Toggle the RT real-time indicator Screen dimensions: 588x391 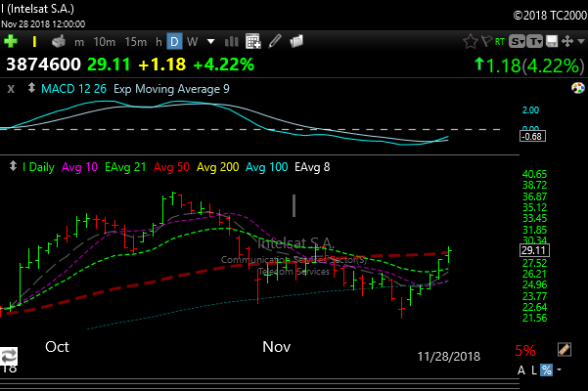tap(500, 41)
